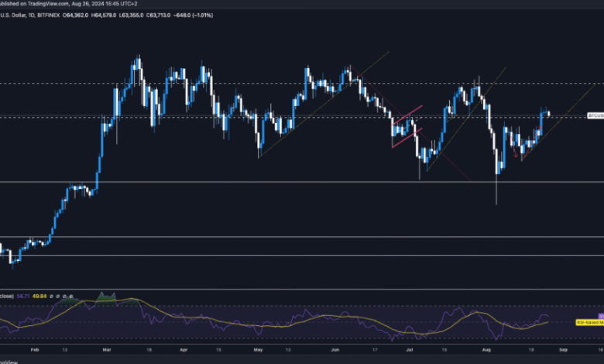Click the Aug label on time axis

point(486,350)
